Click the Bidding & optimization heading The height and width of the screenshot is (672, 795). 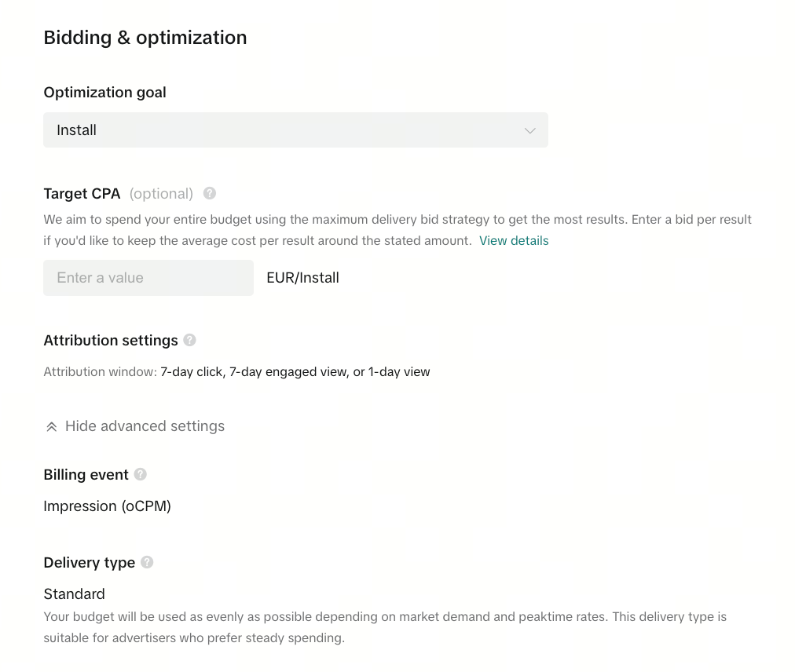(x=145, y=38)
